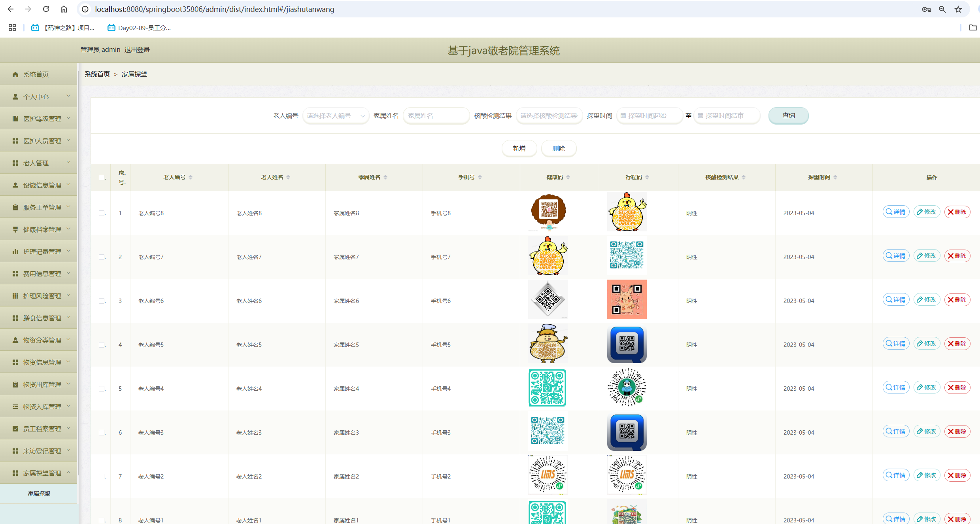Image resolution: width=980 pixels, height=524 pixels.
Task: Open the Day02-09-员工分 bookmark
Action: pyautogui.click(x=139, y=28)
